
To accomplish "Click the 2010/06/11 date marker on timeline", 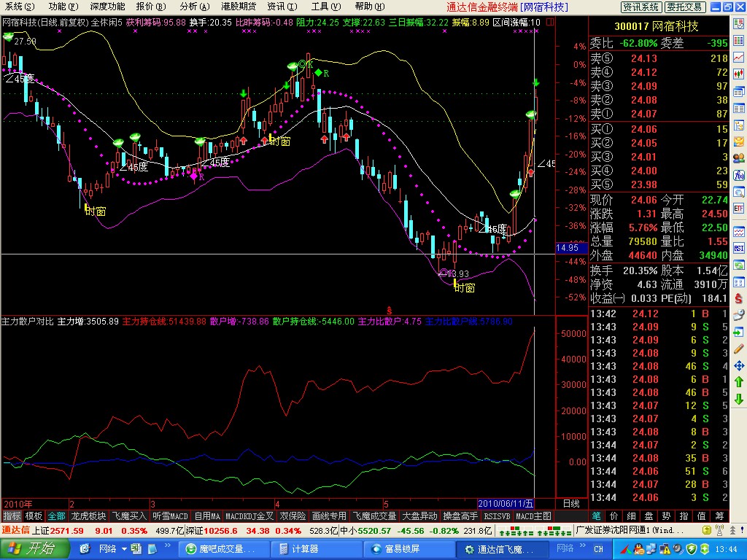I will coord(506,503).
